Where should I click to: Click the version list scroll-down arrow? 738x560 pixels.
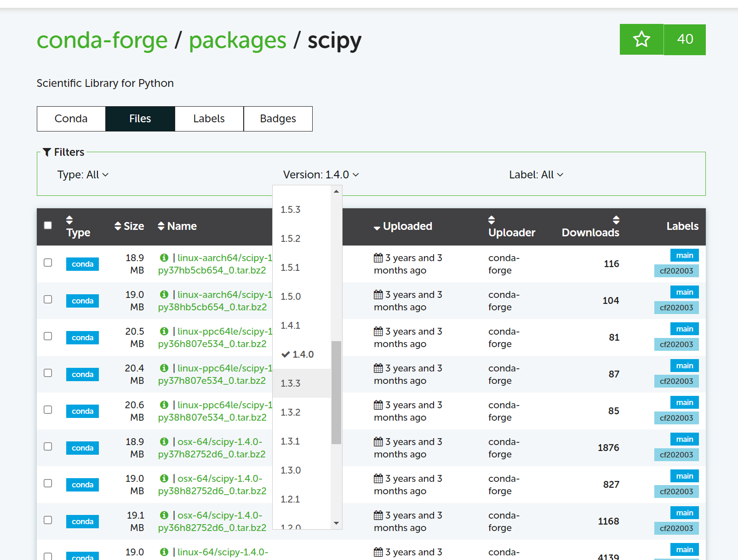coord(337,523)
